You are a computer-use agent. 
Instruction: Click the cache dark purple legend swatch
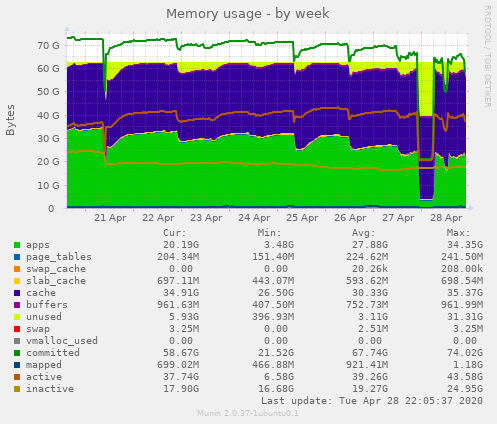tap(17, 293)
